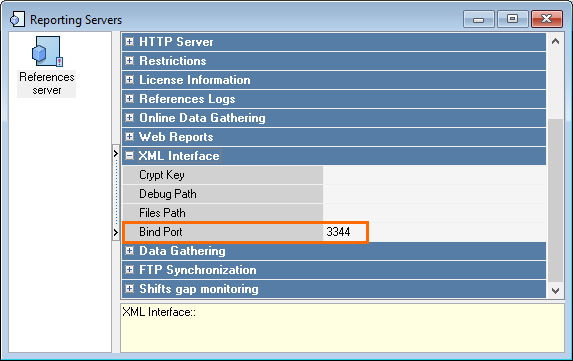This screenshot has height=361, width=573.
Task: Click the upper splitter arrow beside XML Interface
Action: point(115,153)
